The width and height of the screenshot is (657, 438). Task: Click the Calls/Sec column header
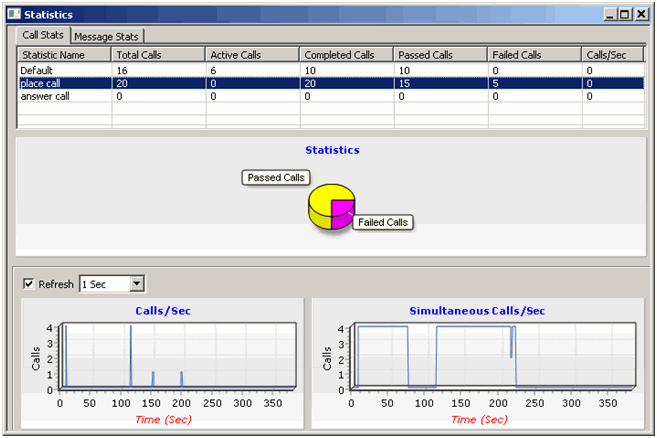pos(613,55)
